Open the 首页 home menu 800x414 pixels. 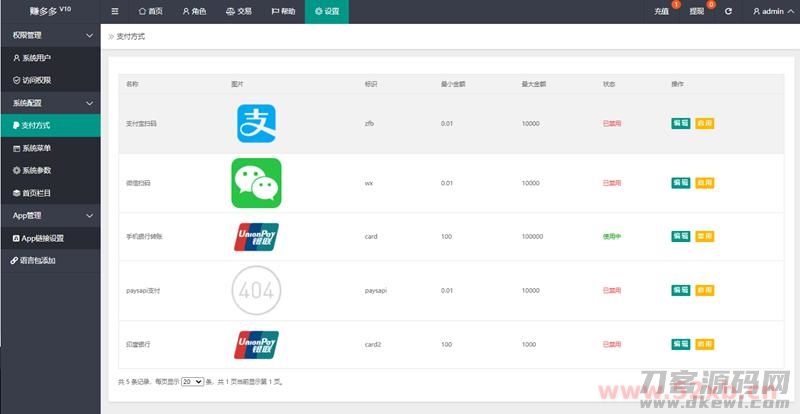click(x=150, y=11)
